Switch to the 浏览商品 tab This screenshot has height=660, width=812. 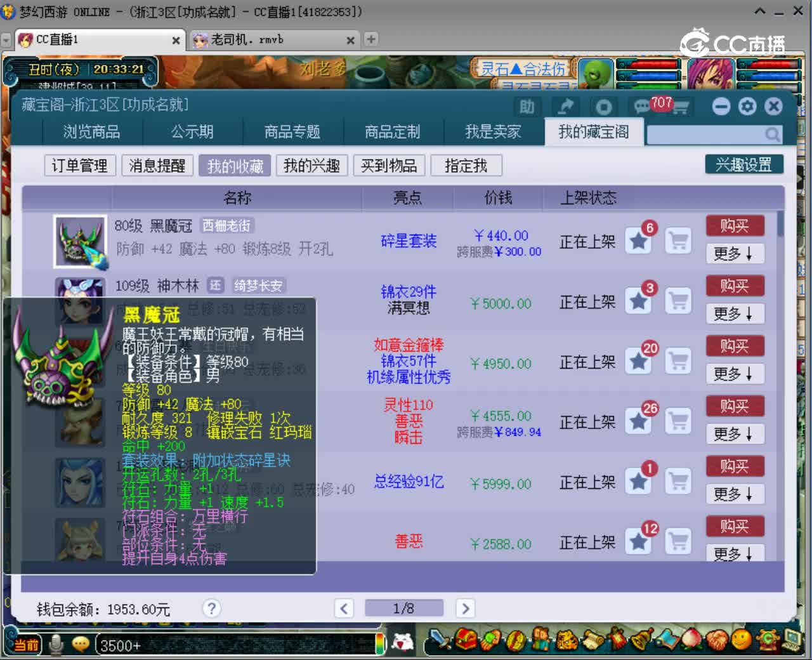click(x=92, y=132)
